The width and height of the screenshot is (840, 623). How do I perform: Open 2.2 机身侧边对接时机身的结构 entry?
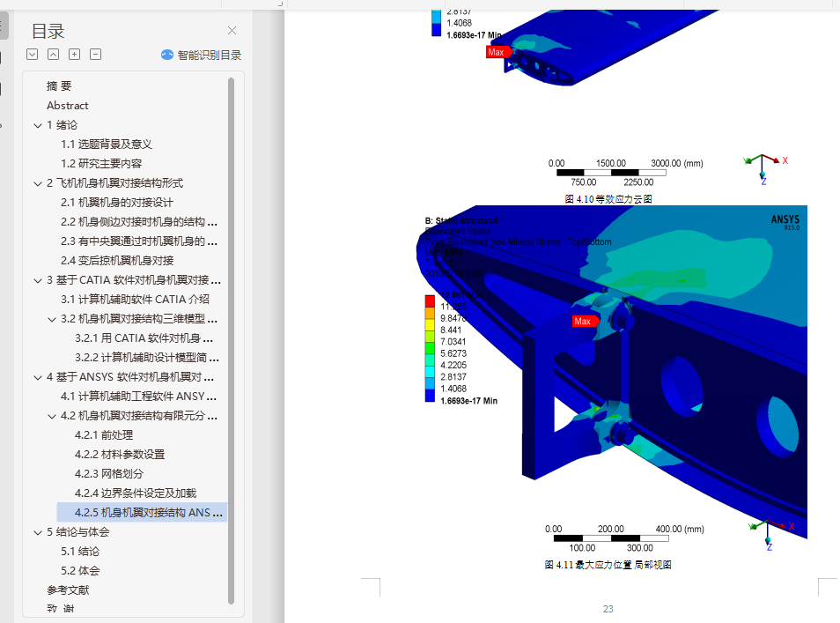pyautogui.click(x=139, y=222)
